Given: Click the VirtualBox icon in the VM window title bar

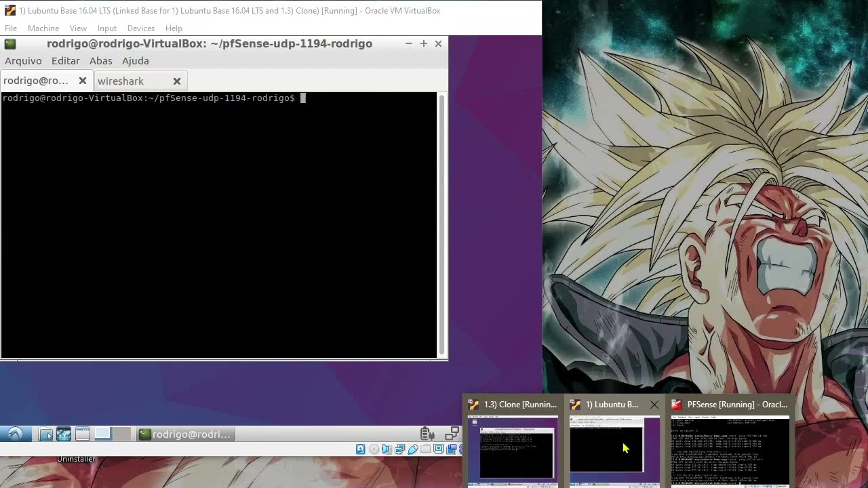Looking at the screenshot, I should click(x=9, y=11).
